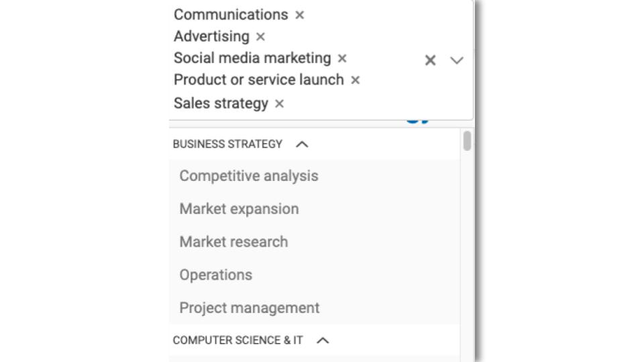Choose Market expansion from the list
Image resolution: width=644 pixels, height=362 pixels.
tap(239, 209)
